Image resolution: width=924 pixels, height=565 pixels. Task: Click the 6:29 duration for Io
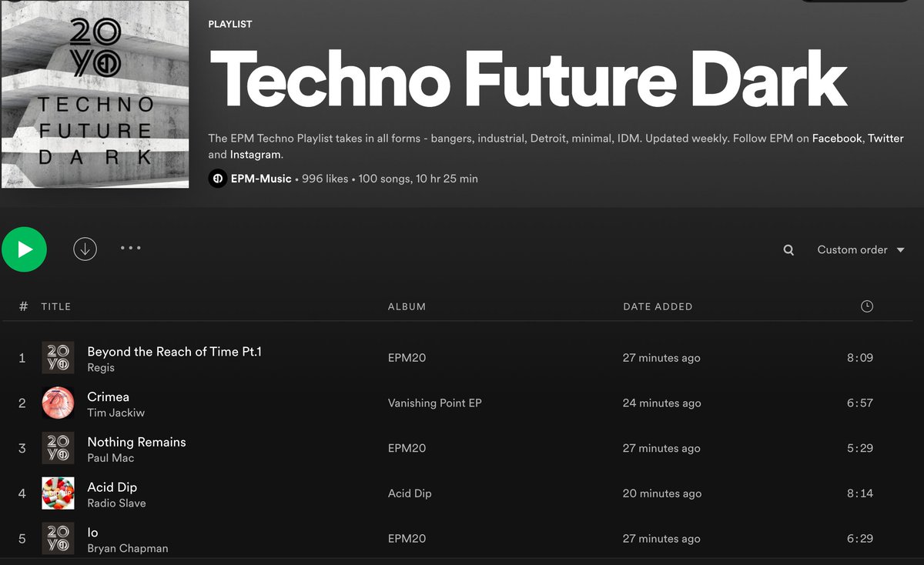pyautogui.click(x=860, y=540)
